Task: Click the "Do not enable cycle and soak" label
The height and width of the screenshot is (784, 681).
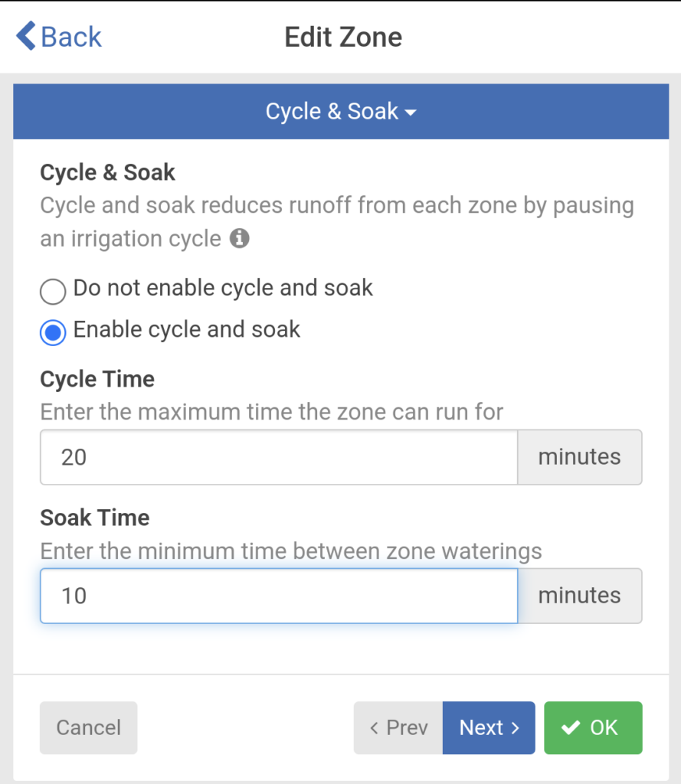Action: (222, 288)
